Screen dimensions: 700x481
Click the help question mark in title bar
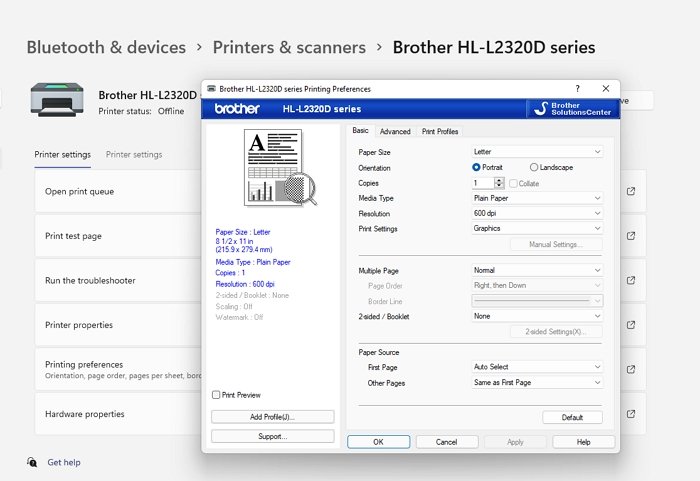577,88
